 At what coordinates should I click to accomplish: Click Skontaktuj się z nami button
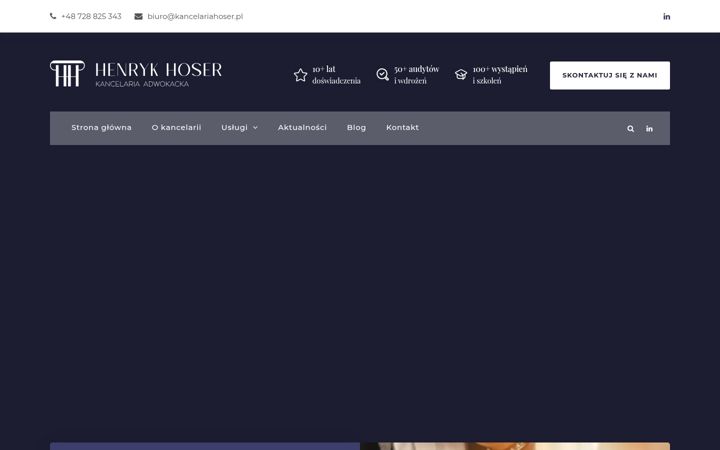(610, 75)
